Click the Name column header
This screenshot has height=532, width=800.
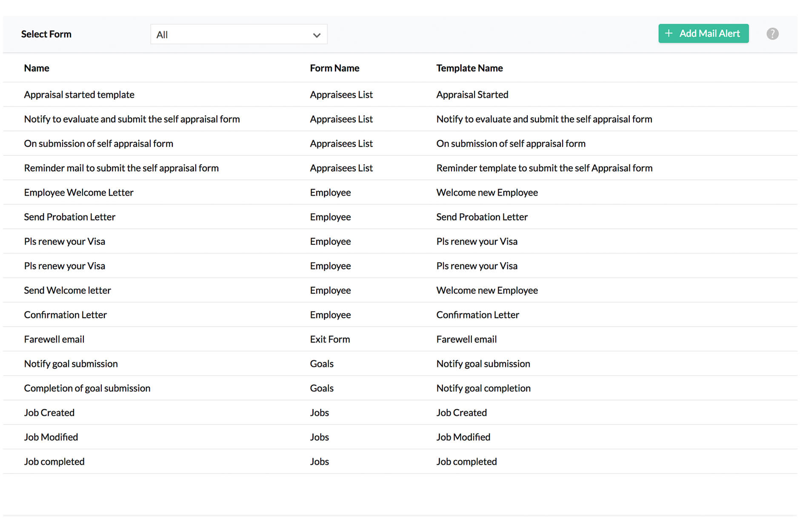click(x=36, y=68)
